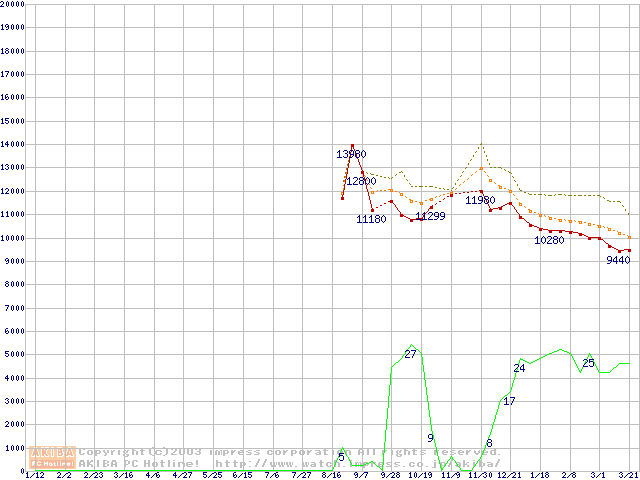640x480 pixels.
Task: Select the 11980 price data label
Action: [480, 200]
